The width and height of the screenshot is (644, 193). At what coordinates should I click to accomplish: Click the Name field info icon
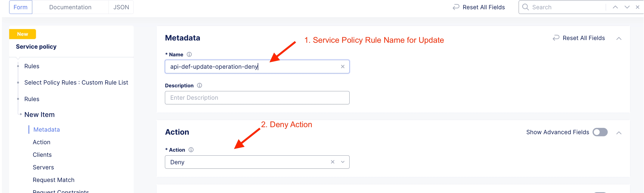coord(189,54)
